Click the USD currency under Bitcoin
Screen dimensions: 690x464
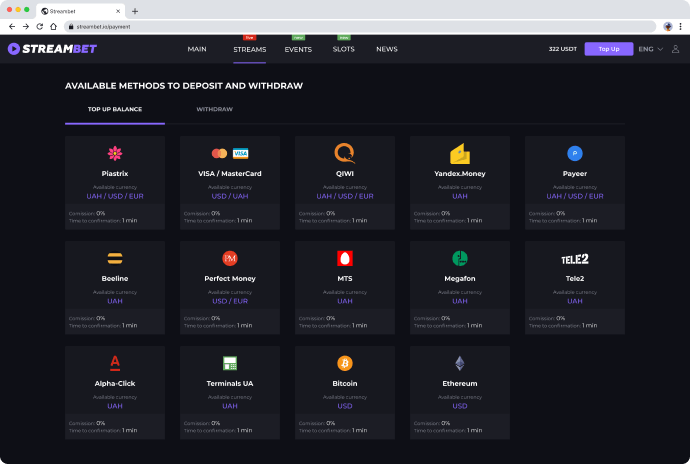345,406
